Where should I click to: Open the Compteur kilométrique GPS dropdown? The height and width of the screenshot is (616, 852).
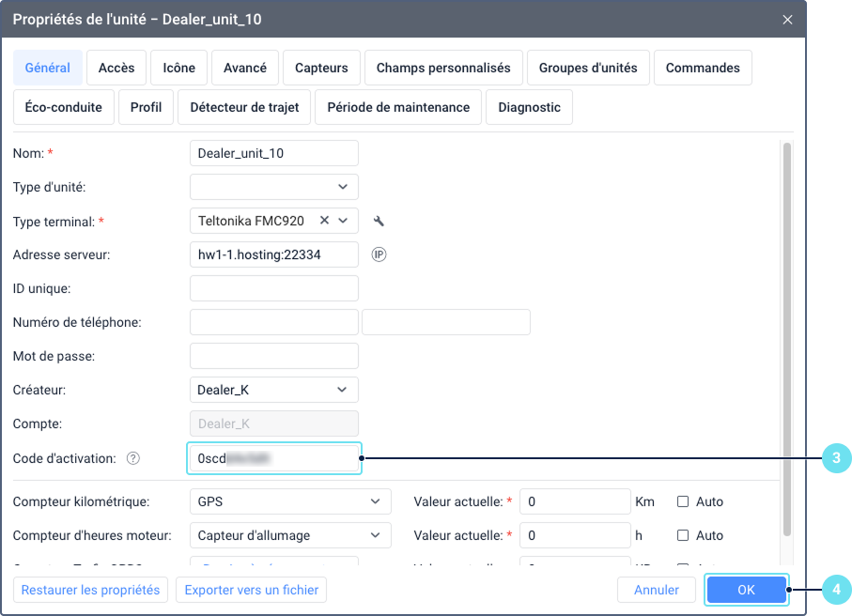(375, 501)
